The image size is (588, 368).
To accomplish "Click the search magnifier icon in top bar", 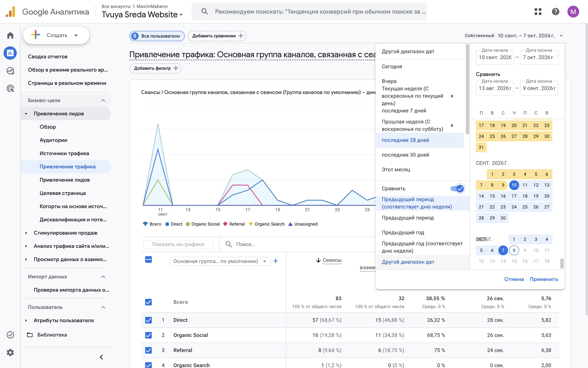I will tap(205, 11).
